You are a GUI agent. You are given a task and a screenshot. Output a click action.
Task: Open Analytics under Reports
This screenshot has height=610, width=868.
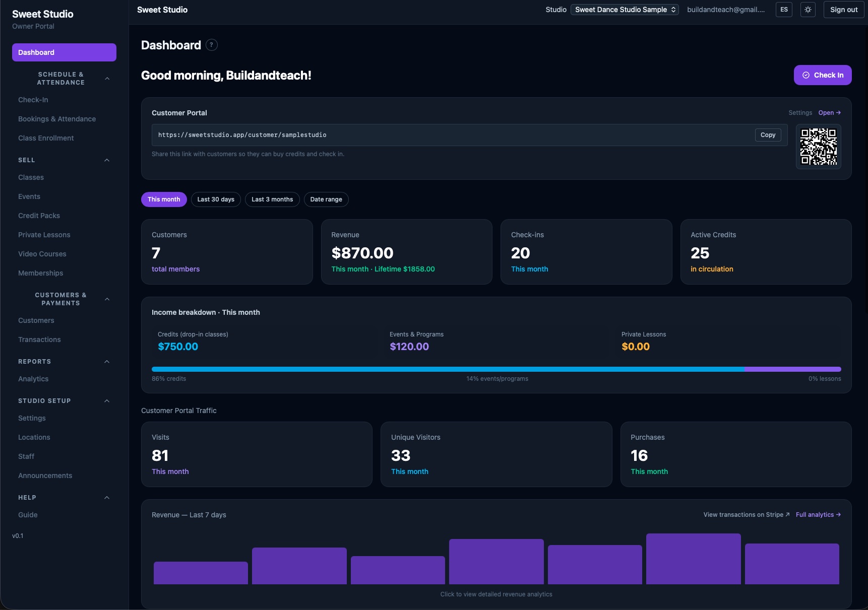tap(64, 379)
